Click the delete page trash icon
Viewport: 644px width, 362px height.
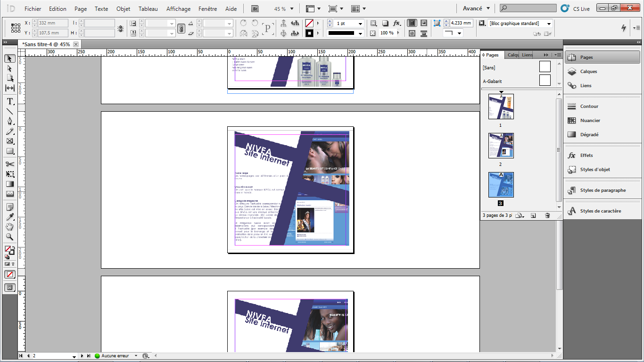point(547,215)
